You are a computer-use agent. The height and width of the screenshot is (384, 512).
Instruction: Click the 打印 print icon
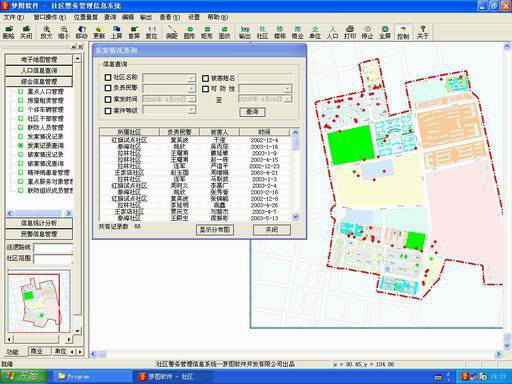pyautogui.click(x=350, y=32)
